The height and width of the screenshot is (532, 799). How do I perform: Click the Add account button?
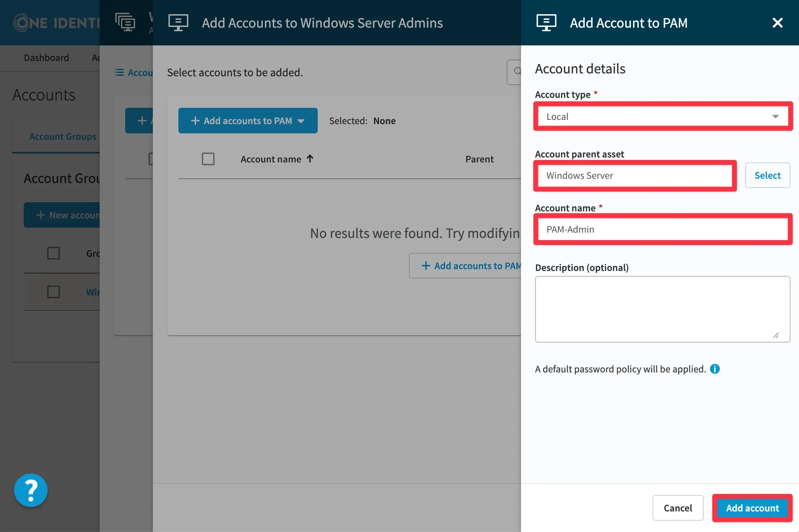752,508
